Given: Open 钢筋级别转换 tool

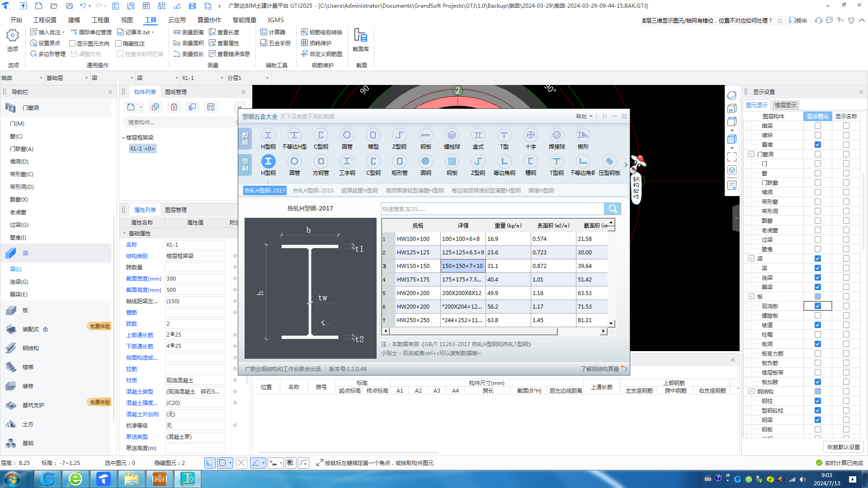Looking at the screenshot, I should point(321,32).
